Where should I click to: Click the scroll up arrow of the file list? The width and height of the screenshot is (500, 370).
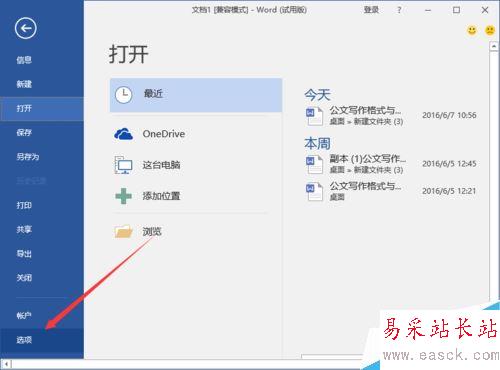click(x=494, y=46)
